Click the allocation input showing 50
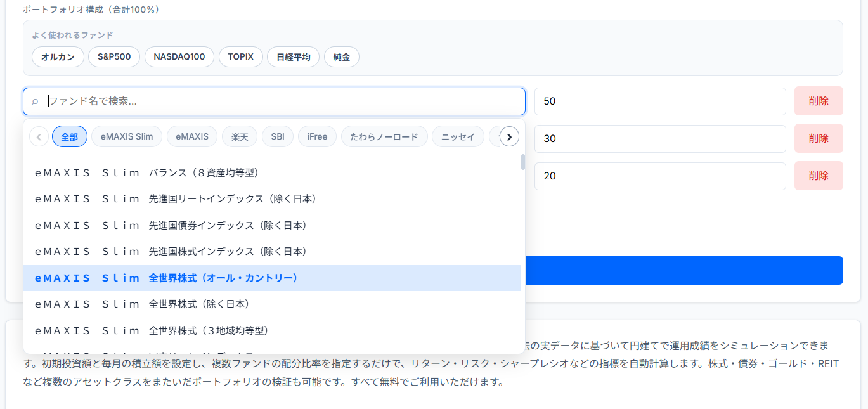868x409 pixels. [x=660, y=101]
